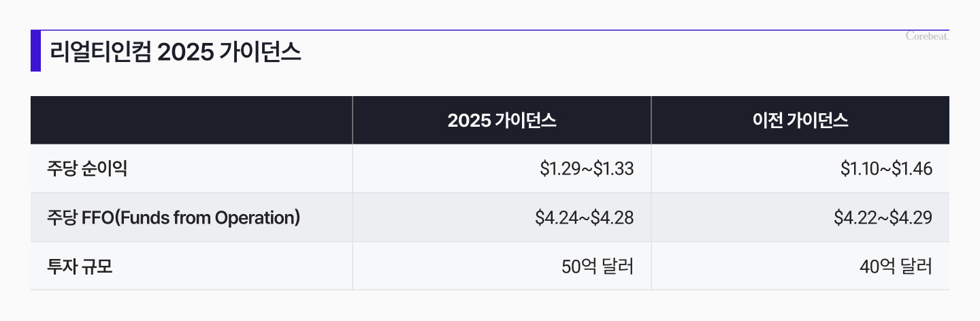Select the 50억 달러 cell
This screenshot has width=980, height=321.
502,266
